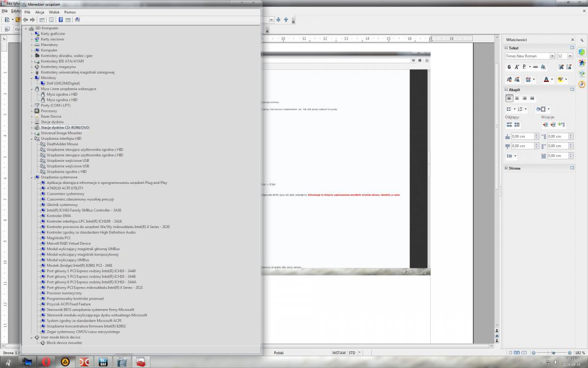Click the Scan for hardware changes icon

point(77,20)
